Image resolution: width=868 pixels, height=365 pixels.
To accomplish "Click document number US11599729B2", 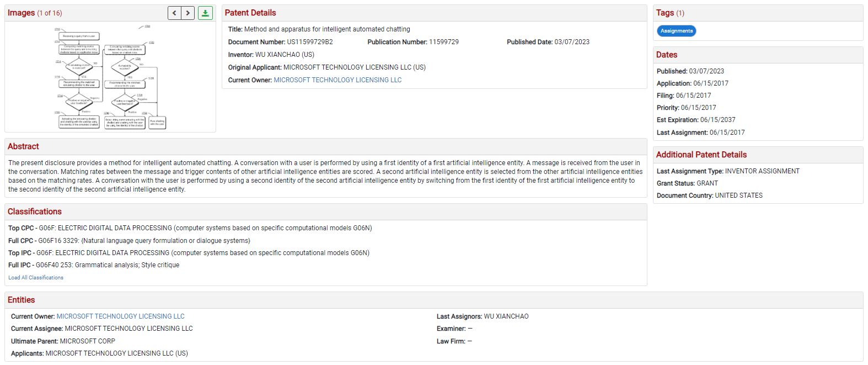I will click(x=309, y=42).
